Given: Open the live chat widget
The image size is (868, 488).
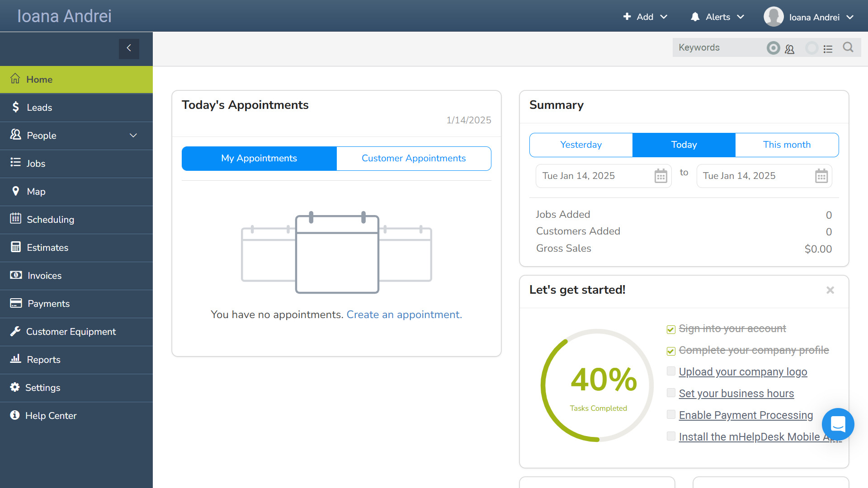Looking at the screenshot, I should pos(838,425).
